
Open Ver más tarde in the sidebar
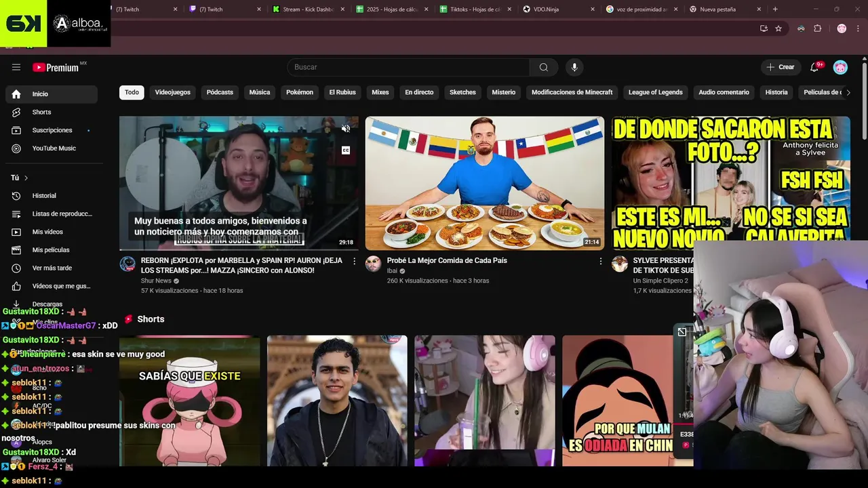(x=52, y=268)
